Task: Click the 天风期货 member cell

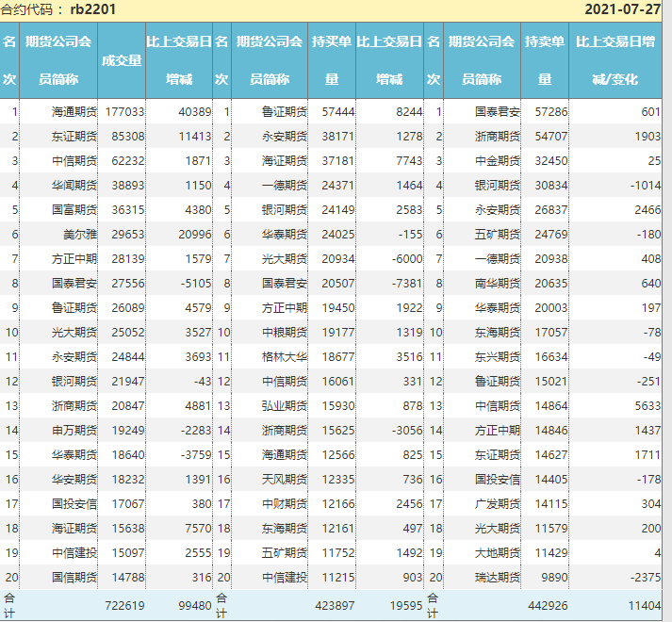Action: (x=285, y=479)
